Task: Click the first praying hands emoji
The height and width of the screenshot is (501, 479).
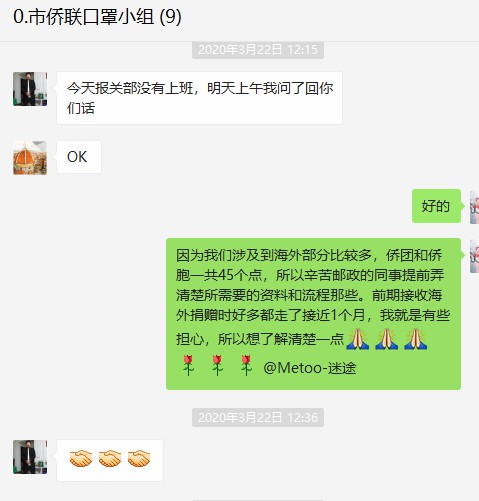Action: (x=358, y=339)
